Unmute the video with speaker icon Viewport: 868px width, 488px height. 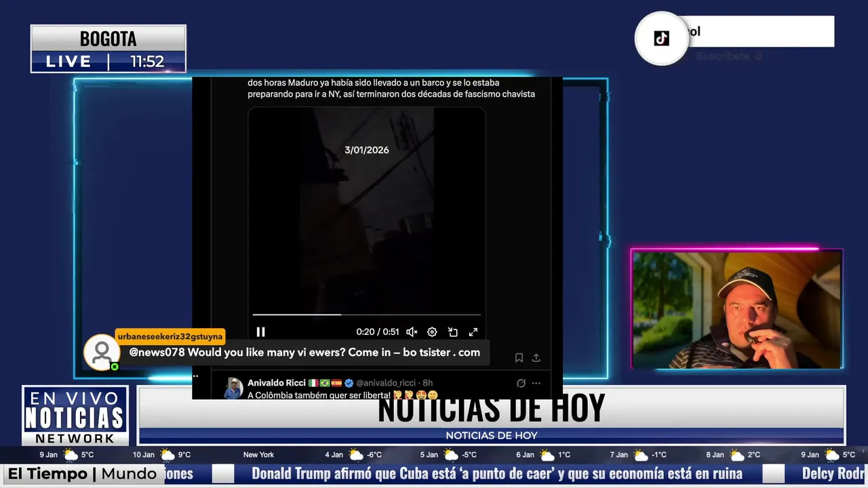pyautogui.click(x=412, y=332)
